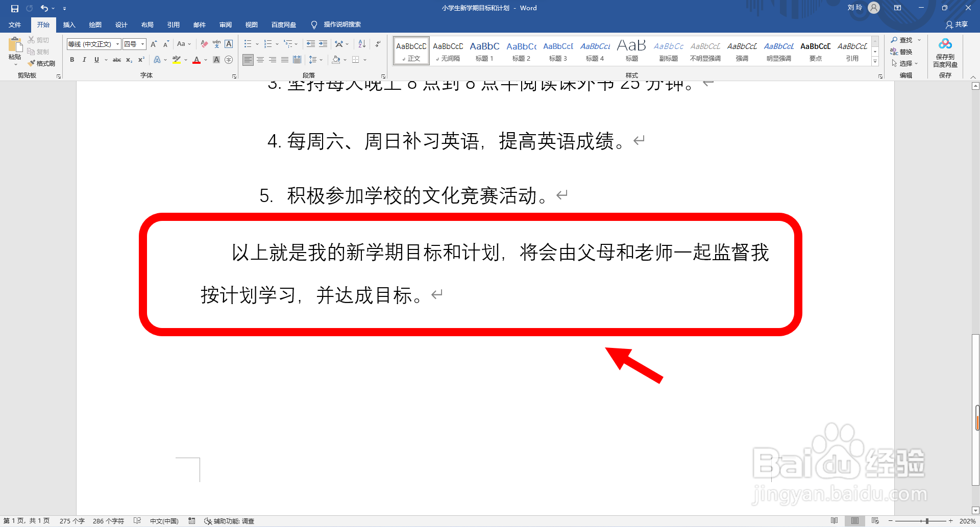Highlight text using the yellow highlight icon
This screenshot has height=527, width=980.
click(177, 60)
